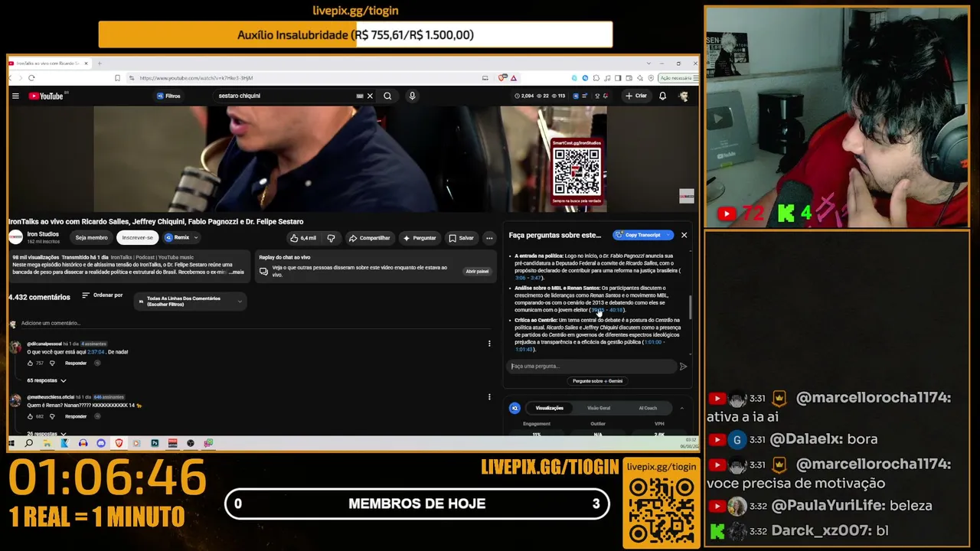Open the comment lines filter dropdown

click(x=191, y=302)
